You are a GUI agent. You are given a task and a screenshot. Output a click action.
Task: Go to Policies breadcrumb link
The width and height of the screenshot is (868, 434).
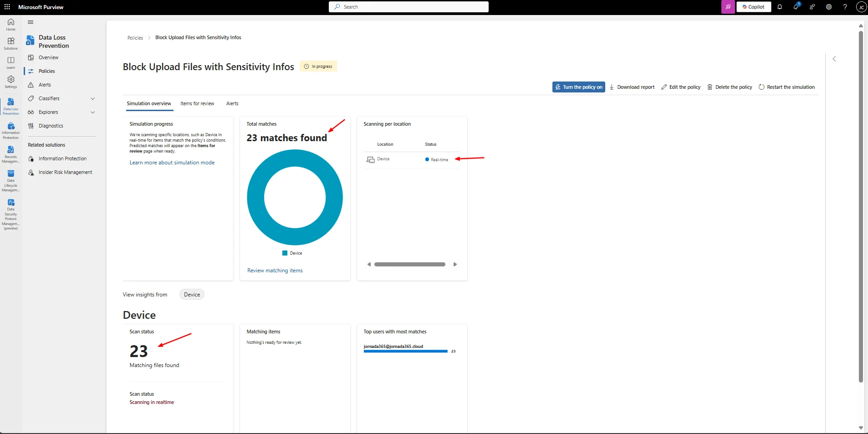(x=135, y=38)
